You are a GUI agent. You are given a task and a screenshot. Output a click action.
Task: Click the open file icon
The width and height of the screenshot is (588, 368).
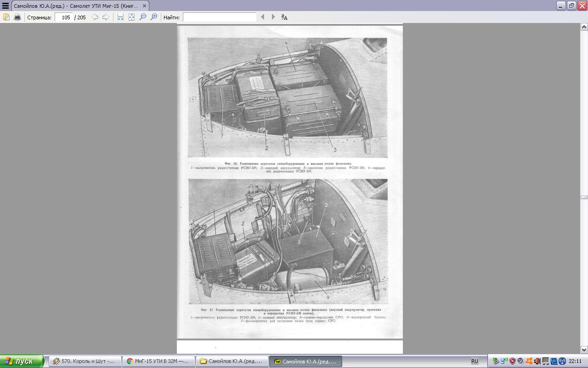point(6,17)
